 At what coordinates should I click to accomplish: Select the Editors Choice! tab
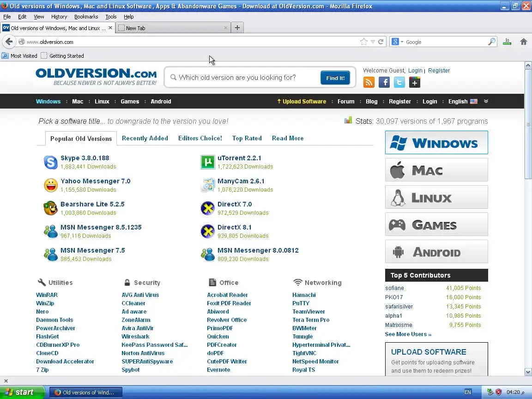point(200,138)
